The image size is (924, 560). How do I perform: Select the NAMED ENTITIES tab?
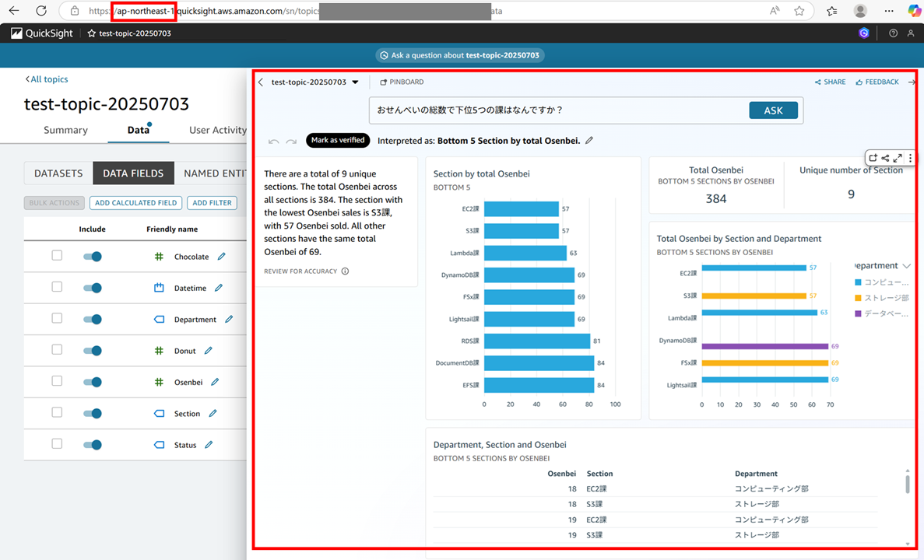click(x=211, y=173)
